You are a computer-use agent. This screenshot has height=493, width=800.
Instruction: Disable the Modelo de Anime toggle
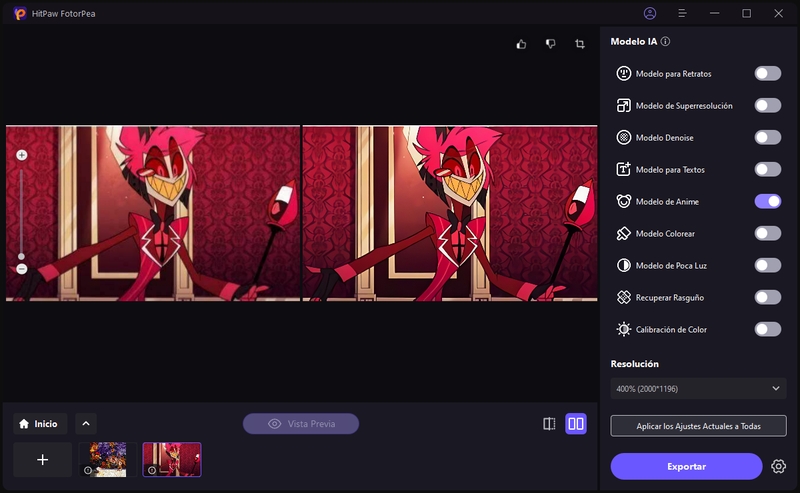point(767,201)
